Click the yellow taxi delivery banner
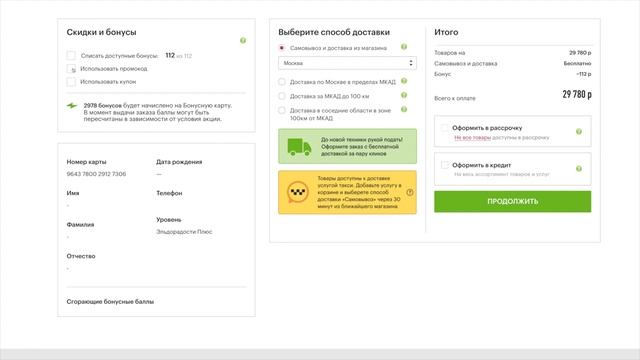640x360 pixels. tap(347, 192)
